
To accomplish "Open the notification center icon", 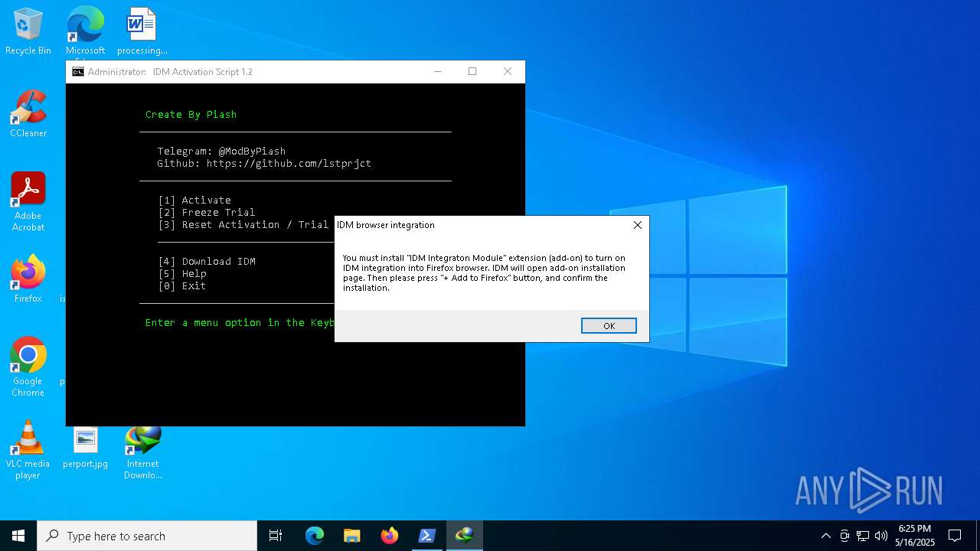I will click(955, 536).
